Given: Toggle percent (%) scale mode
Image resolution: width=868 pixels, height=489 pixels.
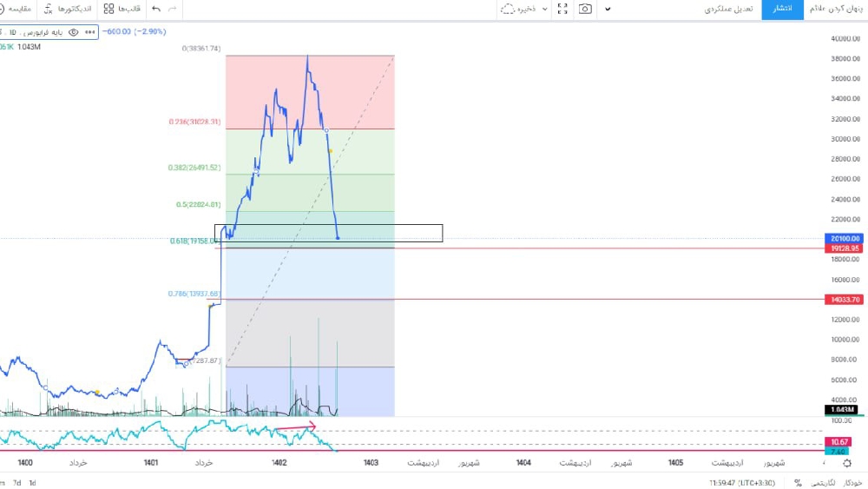Looking at the screenshot, I should pos(798,483).
